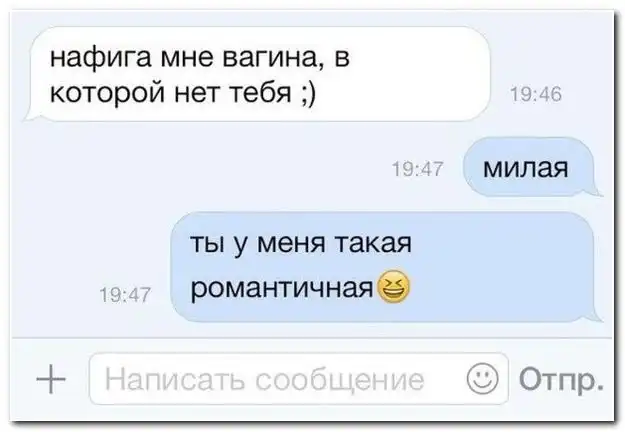This screenshot has width=625, height=432.
Task: Open the smiley emoji picker
Action: click(x=482, y=378)
